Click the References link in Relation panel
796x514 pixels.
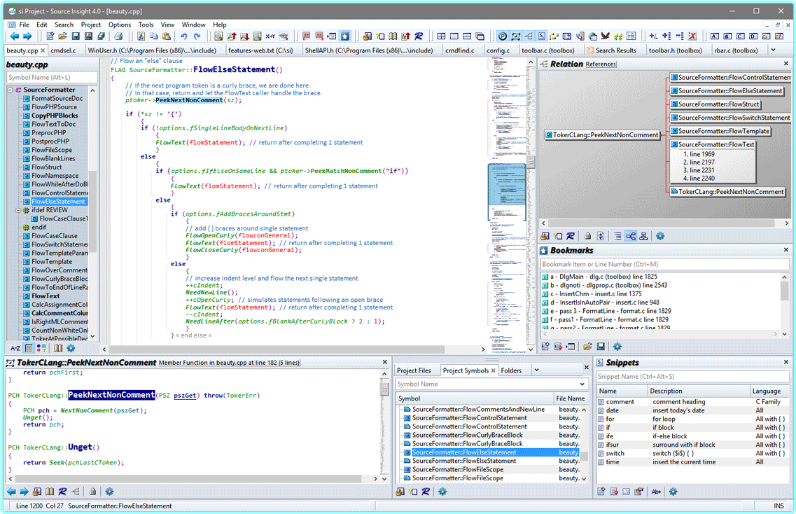601,64
